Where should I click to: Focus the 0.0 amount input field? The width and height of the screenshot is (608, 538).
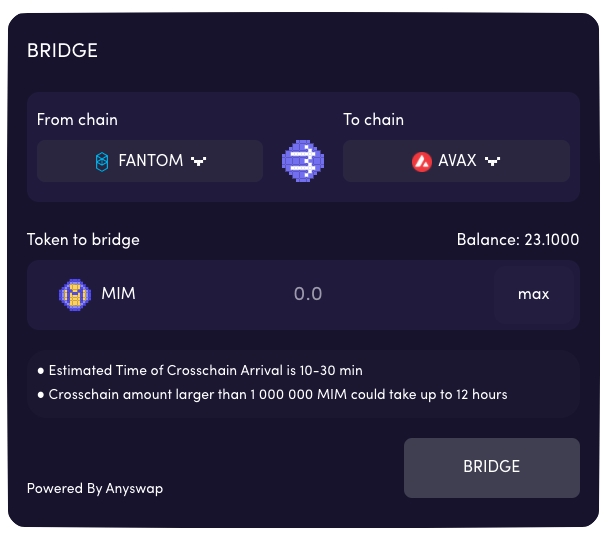(308, 294)
